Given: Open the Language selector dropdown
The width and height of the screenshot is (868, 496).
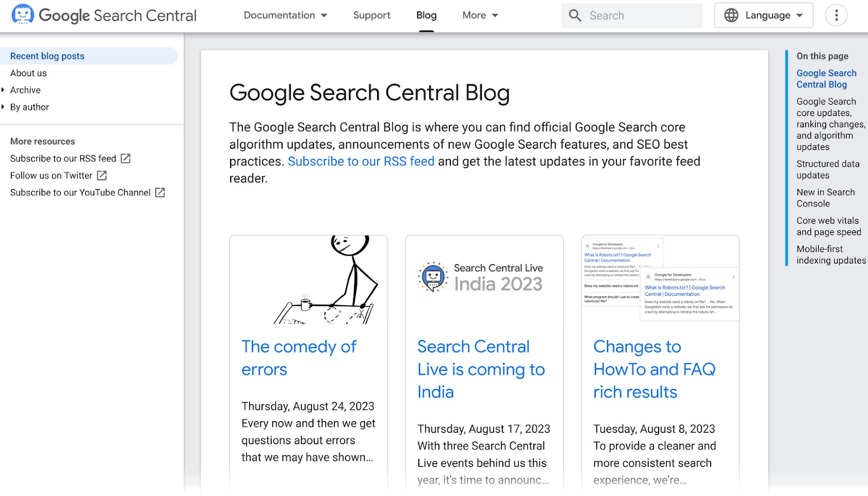Looking at the screenshot, I should point(763,15).
